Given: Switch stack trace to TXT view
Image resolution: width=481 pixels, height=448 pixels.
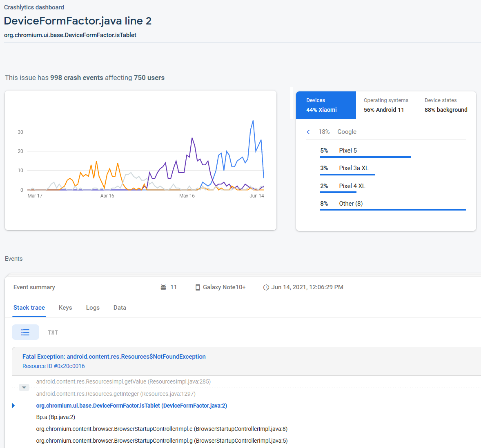Looking at the screenshot, I should tap(53, 333).
